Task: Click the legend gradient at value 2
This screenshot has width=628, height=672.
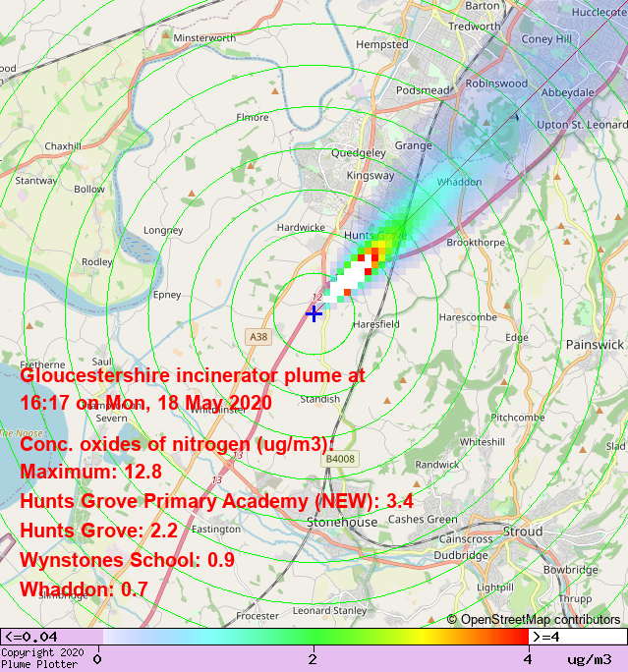Action: tap(314, 637)
